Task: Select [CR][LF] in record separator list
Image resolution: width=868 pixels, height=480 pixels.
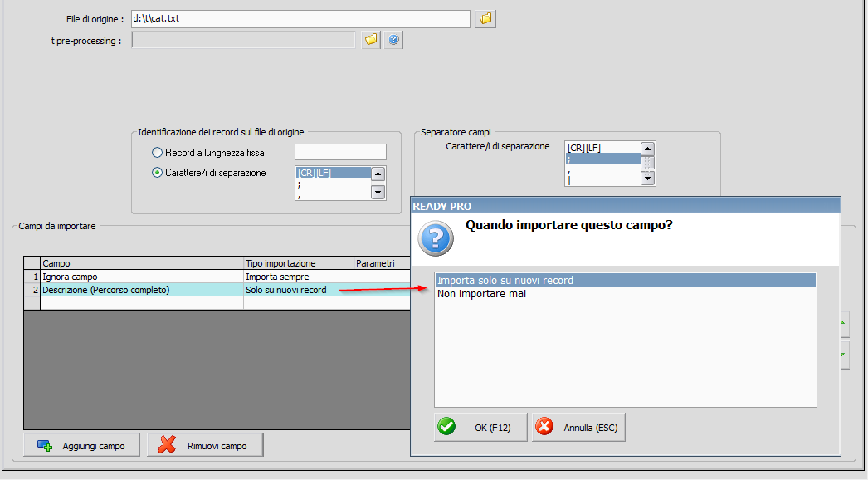Action: pyautogui.click(x=334, y=173)
